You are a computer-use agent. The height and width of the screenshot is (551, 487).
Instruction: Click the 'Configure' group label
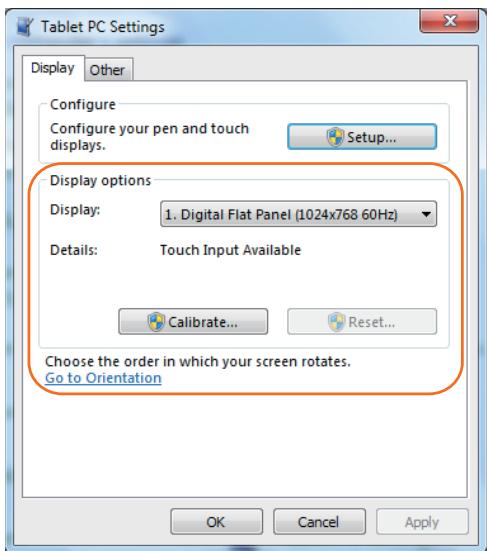click(83, 104)
